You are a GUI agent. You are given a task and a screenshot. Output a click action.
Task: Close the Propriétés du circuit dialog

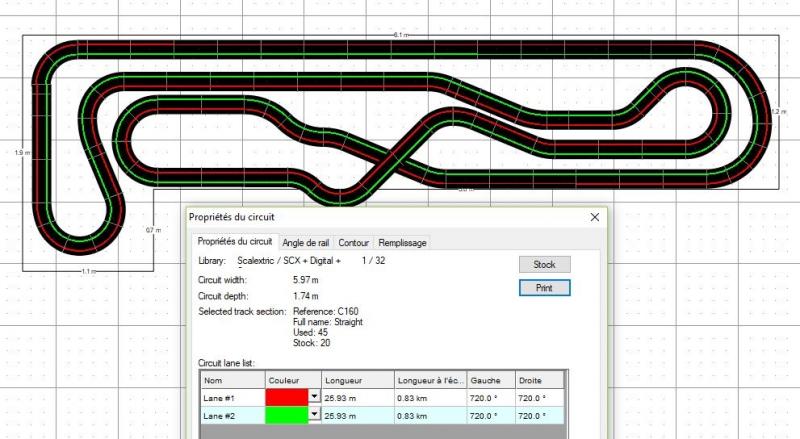click(594, 216)
